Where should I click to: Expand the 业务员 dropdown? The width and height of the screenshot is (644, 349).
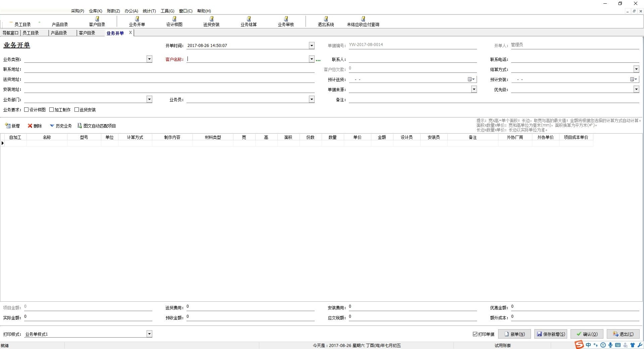(312, 99)
